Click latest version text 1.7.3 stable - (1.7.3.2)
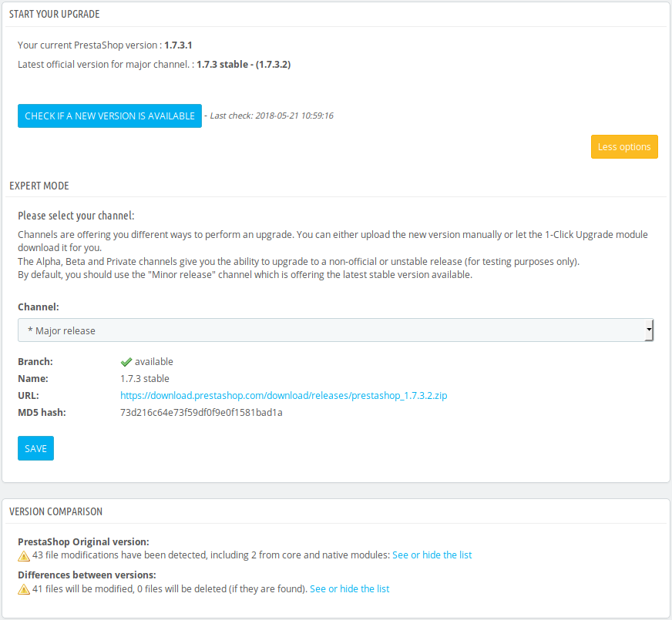The width and height of the screenshot is (672, 620). [x=244, y=64]
